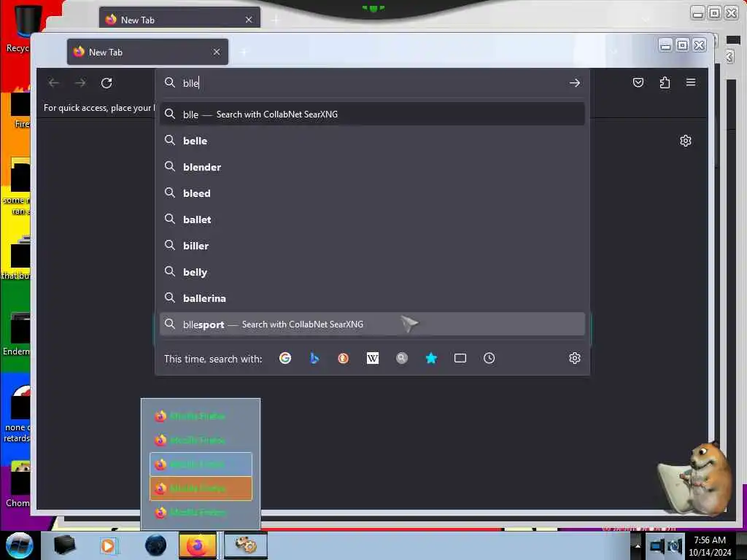Choose the 'bleed' suggestion
The image size is (747, 560).
[372, 193]
